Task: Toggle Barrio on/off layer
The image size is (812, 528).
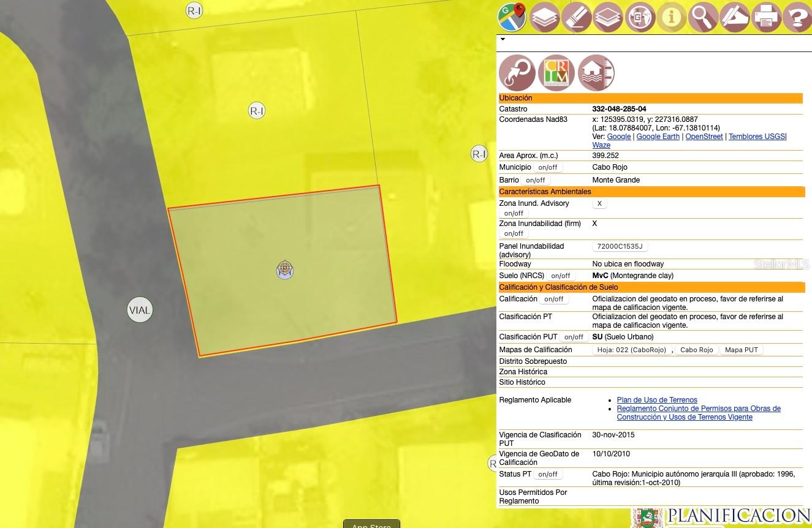Action: pyautogui.click(x=535, y=180)
